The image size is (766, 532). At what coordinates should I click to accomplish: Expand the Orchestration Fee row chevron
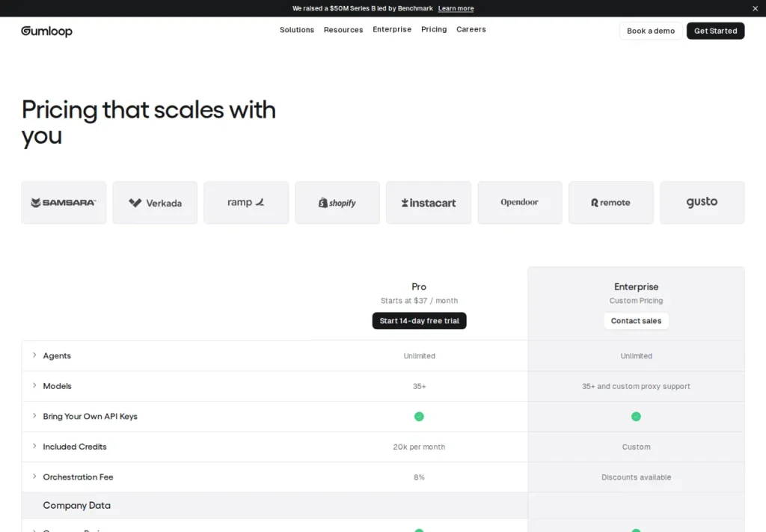click(34, 477)
